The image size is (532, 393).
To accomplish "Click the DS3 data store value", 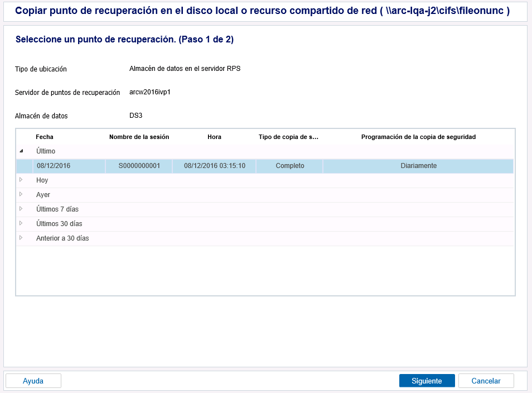I will point(136,116).
